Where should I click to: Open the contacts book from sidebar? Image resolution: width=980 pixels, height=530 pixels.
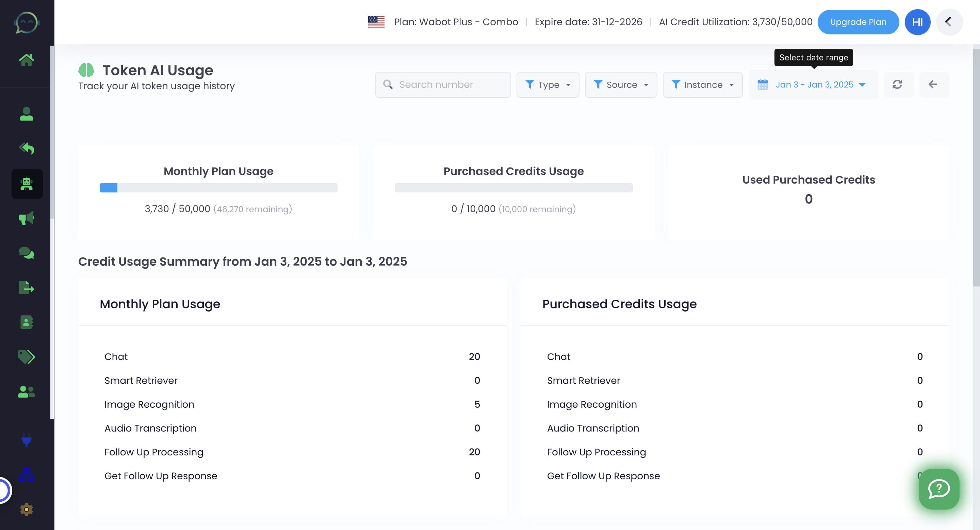pos(27,323)
